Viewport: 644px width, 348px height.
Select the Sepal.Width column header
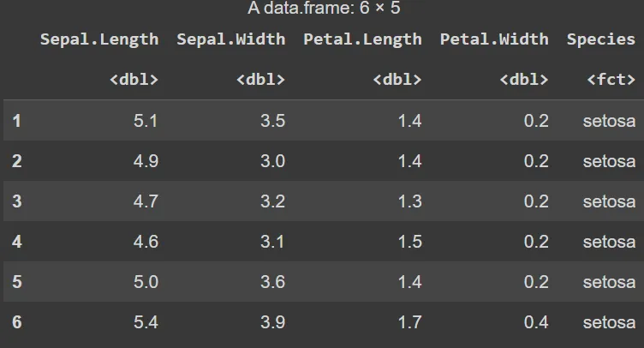click(231, 39)
